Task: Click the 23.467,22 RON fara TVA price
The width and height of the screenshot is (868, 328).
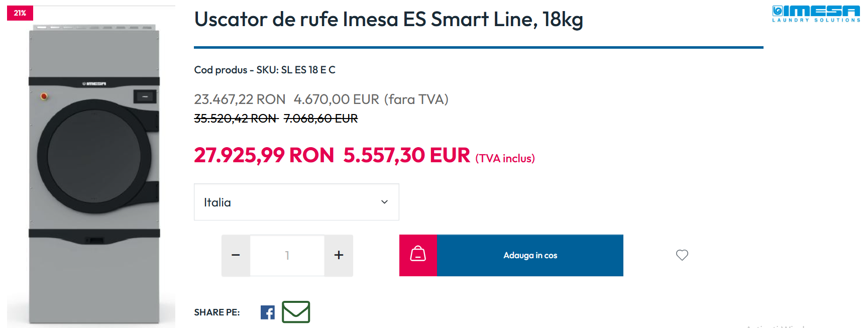Action: [x=240, y=99]
